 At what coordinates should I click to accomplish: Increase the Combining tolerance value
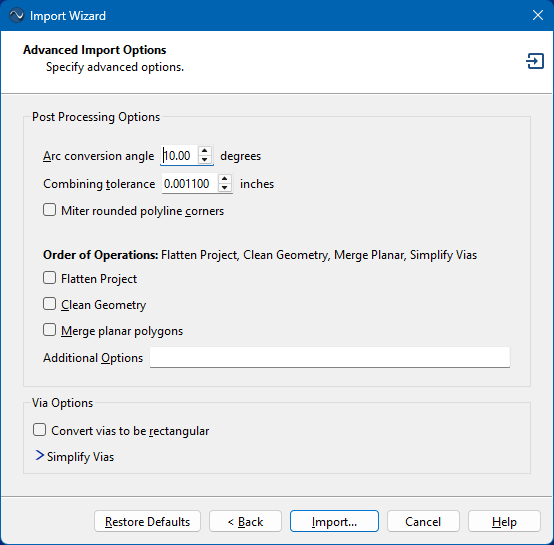225,179
